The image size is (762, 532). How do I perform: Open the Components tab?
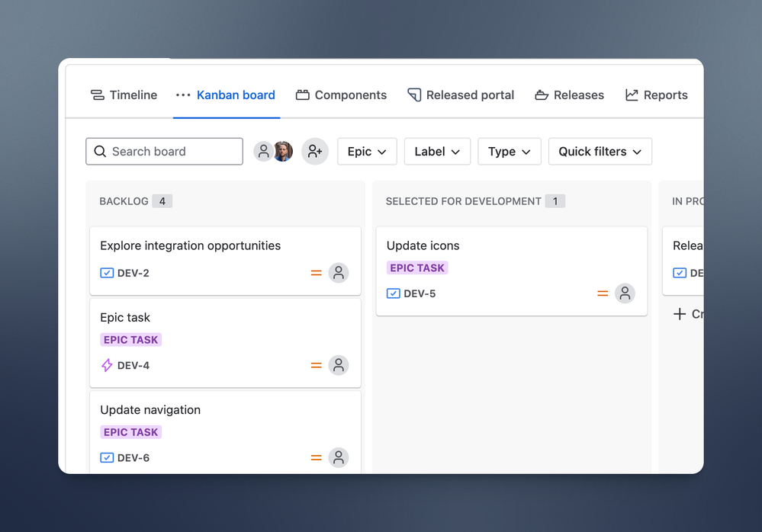click(341, 95)
